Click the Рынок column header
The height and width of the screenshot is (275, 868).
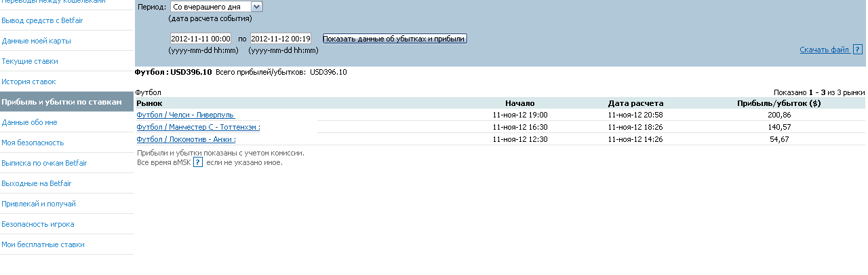pos(149,103)
